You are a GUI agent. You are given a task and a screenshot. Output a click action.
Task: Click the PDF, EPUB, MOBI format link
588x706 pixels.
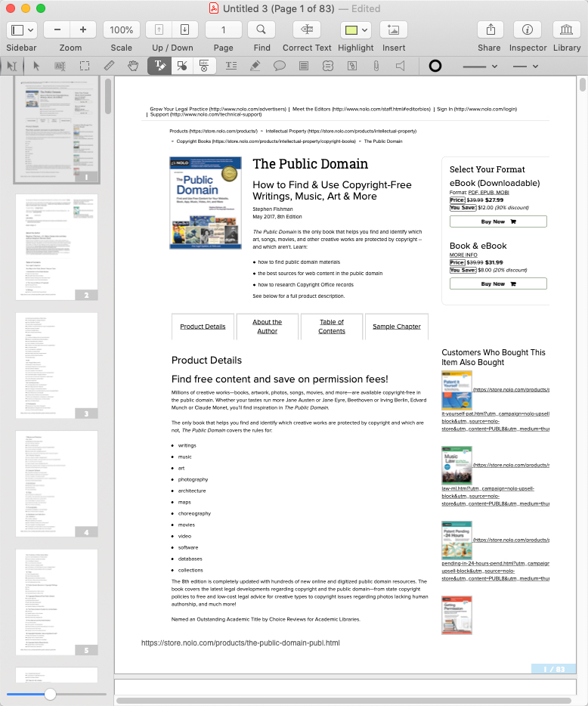(x=488, y=192)
